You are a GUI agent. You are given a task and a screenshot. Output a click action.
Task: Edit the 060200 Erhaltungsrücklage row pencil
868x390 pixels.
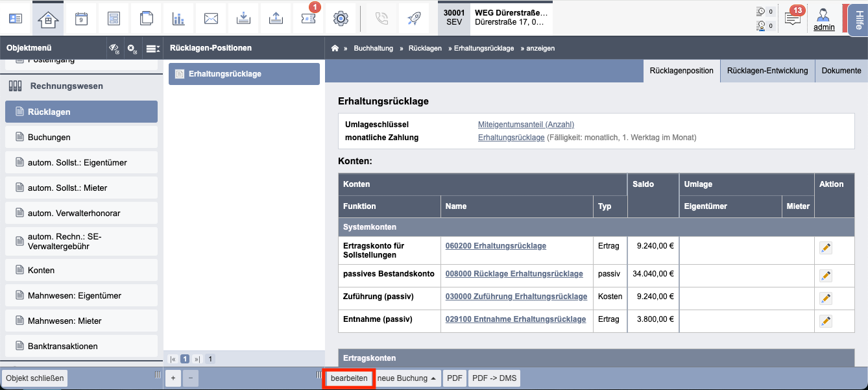(x=825, y=248)
